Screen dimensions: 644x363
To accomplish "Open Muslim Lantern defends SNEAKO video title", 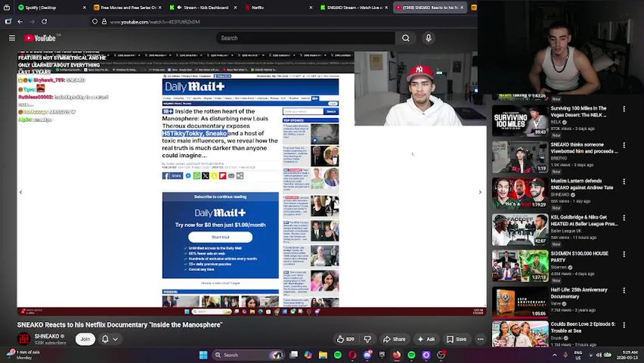I will (582, 184).
